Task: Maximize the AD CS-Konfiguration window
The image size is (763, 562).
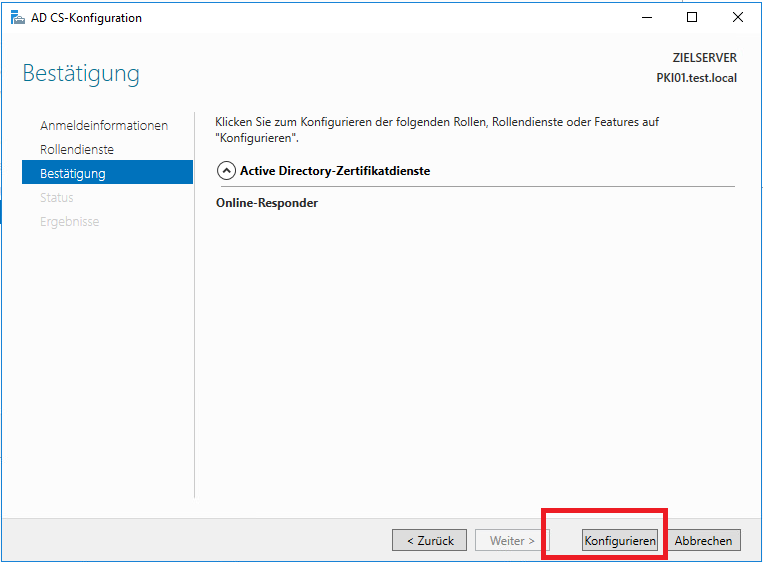Action: (691, 17)
